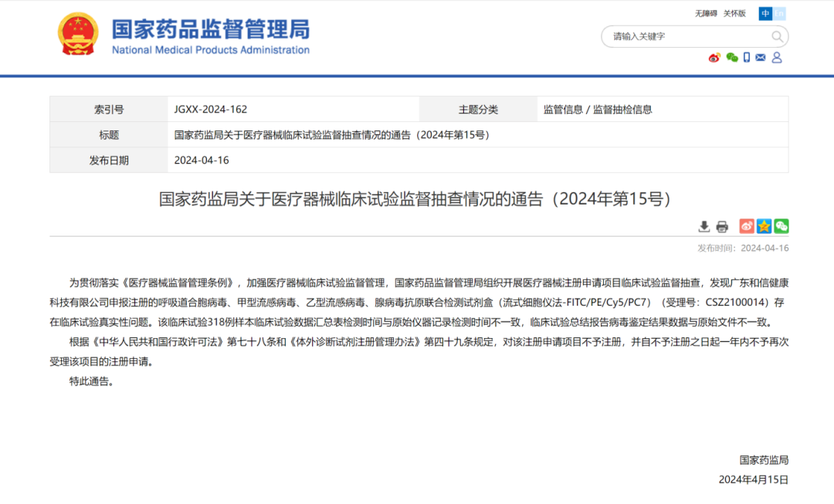
Task: Click the download article icon
Action: 703,226
